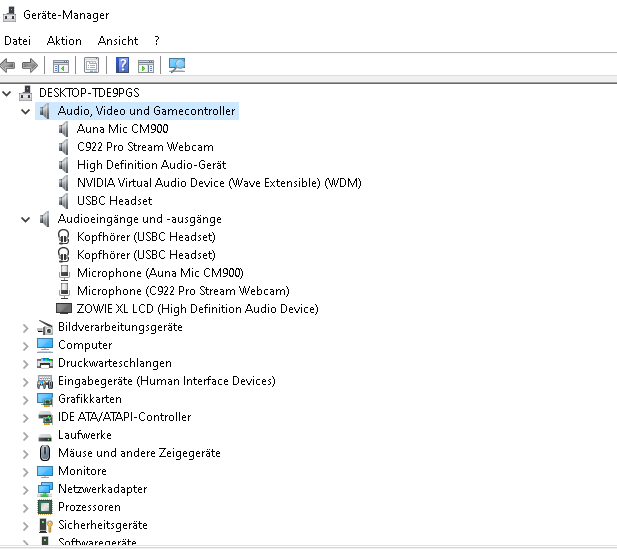Click the scan for hardware changes icon

click(177, 65)
